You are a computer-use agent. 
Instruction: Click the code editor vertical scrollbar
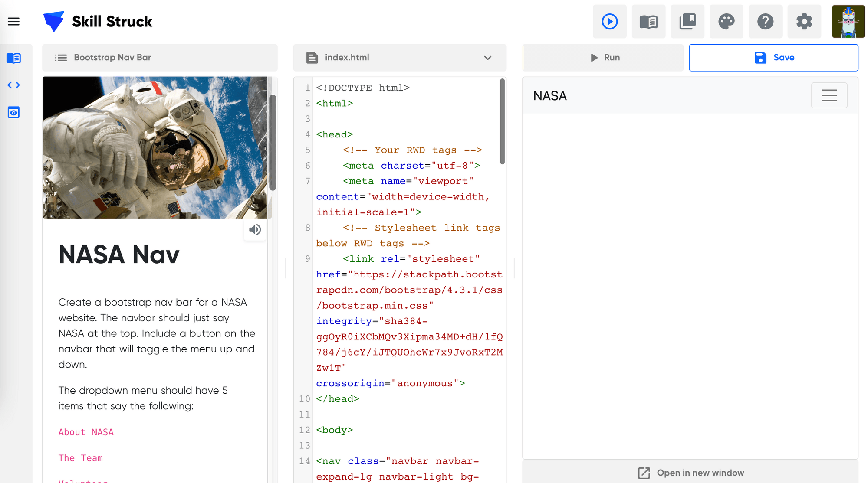[x=502, y=121]
